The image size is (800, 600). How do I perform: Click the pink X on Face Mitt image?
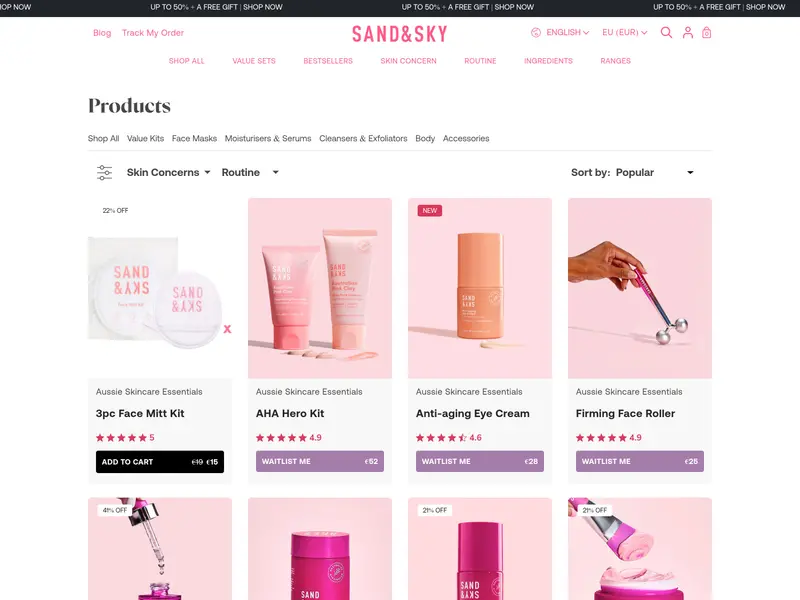coord(228,329)
